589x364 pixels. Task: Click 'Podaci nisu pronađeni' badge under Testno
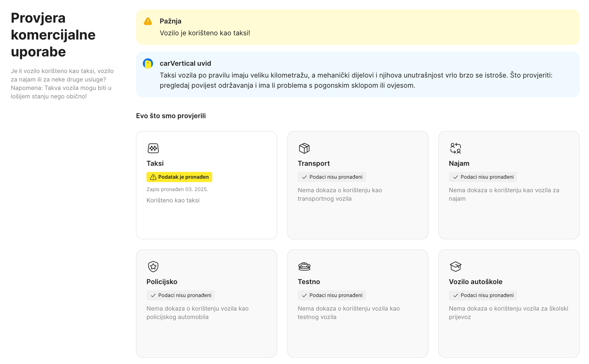(332, 295)
